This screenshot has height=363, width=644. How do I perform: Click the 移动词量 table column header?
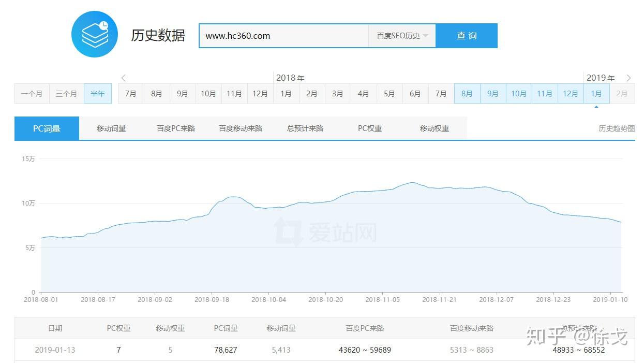click(x=281, y=328)
